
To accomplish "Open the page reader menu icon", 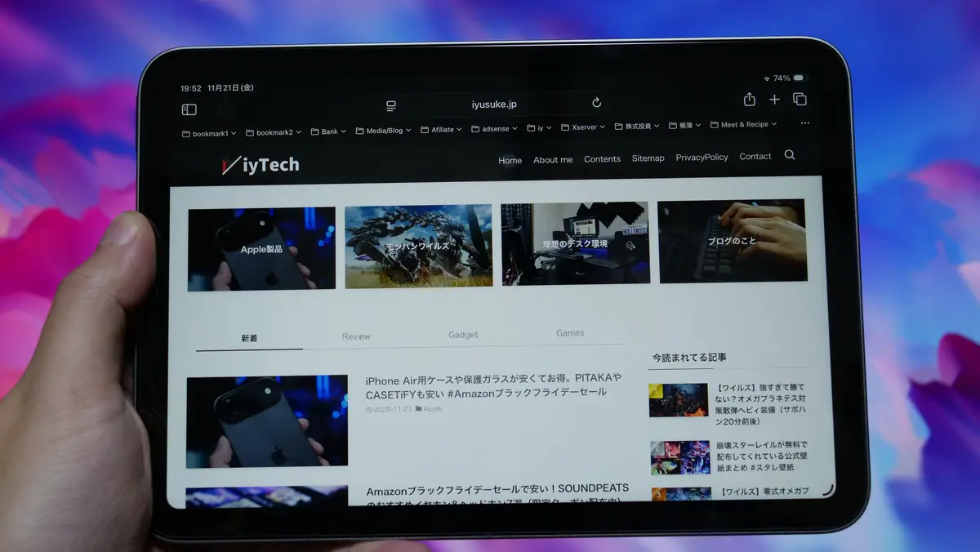I will click(391, 105).
